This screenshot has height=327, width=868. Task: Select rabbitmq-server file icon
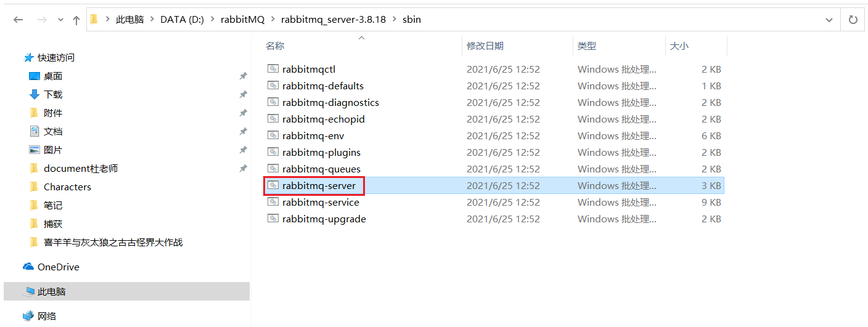[x=273, y=185]
